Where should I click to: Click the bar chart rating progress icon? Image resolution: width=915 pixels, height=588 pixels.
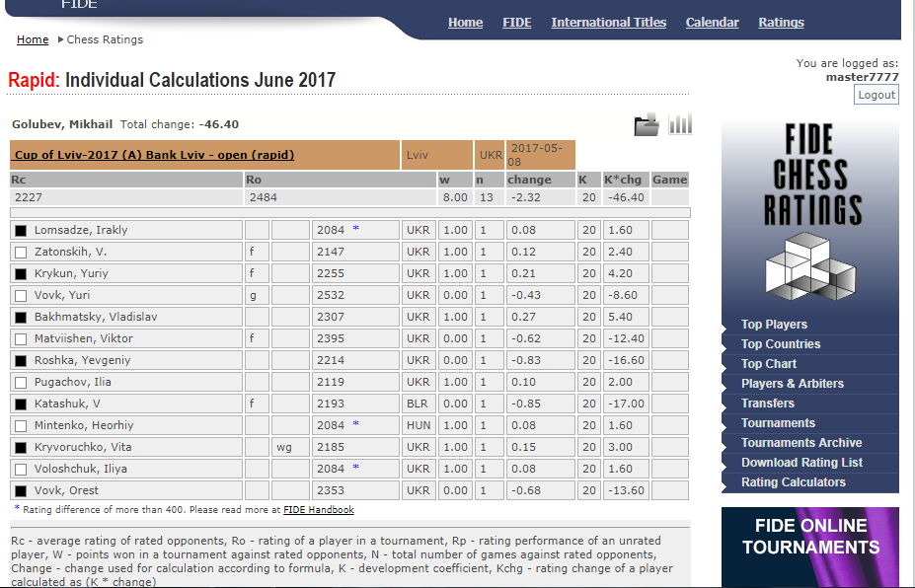pos(680,123)
